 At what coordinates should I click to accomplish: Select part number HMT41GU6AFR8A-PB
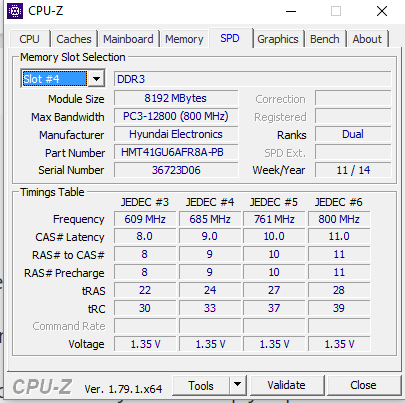point(176,152)
